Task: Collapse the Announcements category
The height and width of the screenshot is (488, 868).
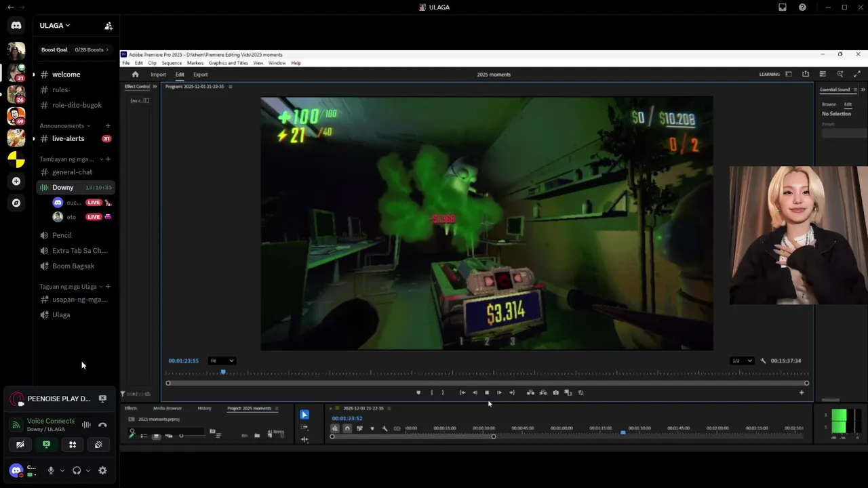Action: (64, 125)
